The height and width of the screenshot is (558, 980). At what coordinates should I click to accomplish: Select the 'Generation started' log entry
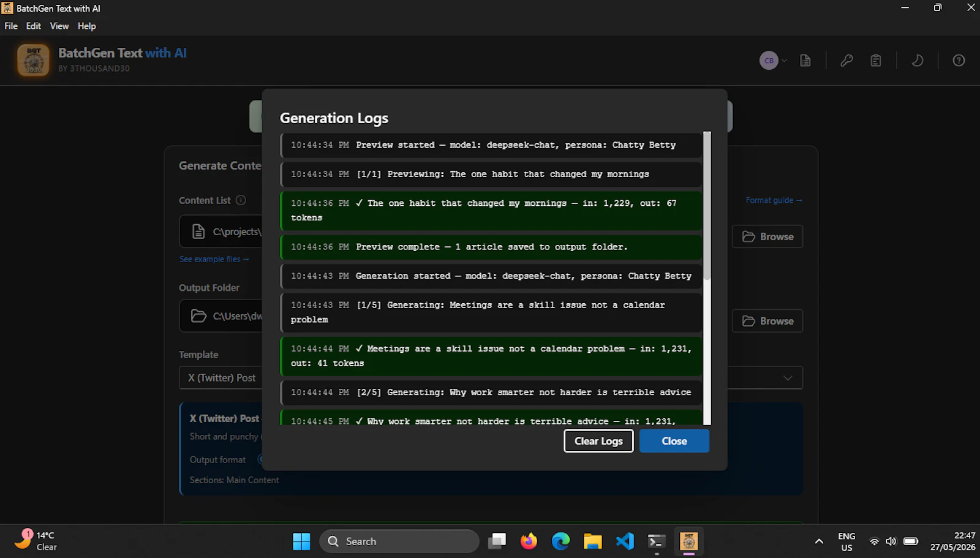click(491, 276)
